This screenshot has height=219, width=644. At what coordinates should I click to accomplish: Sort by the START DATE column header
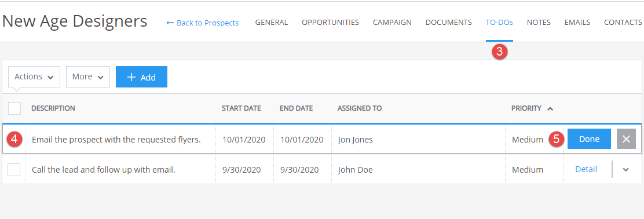click(241, 108)
